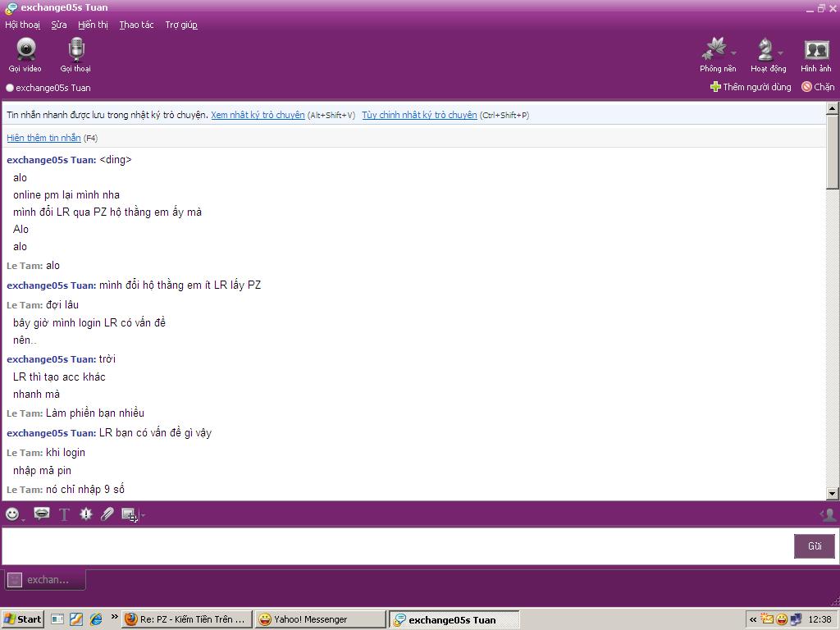
Task: Attach a file using the paperclip icon
Action: (x=107, y=514)
